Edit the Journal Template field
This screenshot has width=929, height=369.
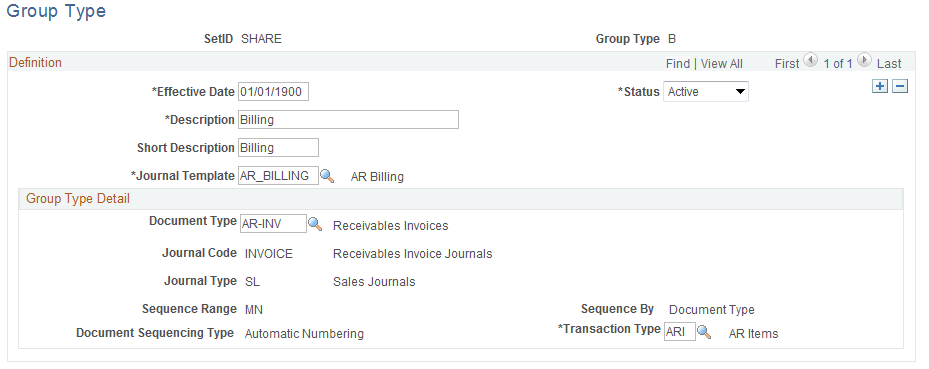pyautogui.click(x=278, y=176)
